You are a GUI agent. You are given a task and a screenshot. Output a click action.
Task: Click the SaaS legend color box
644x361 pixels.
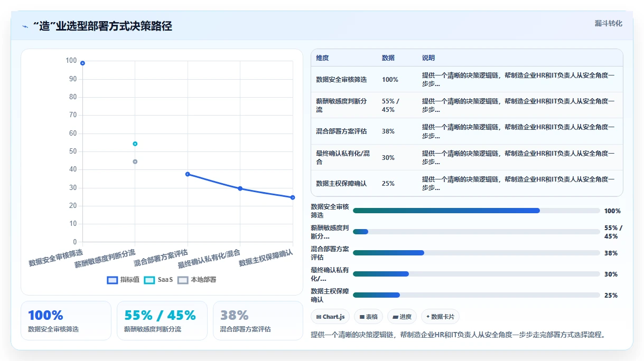point(150,280)
